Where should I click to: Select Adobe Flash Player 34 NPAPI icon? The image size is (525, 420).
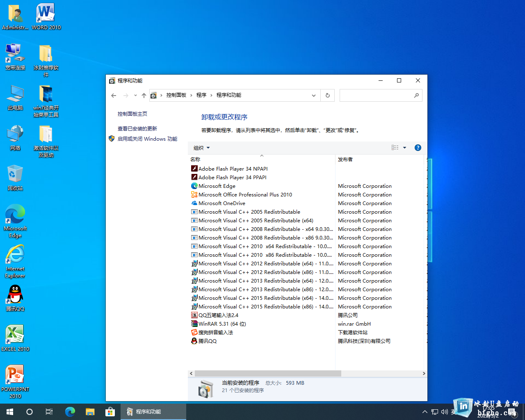[x=194, y=169]
